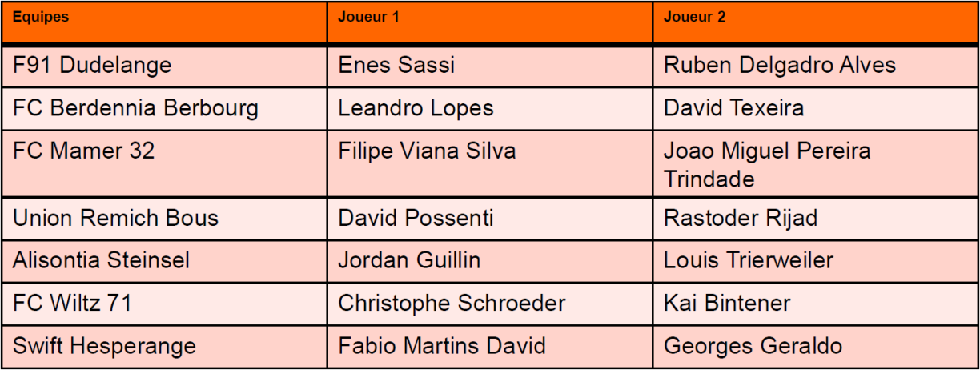Click on Leandro Lopes cell
Image resolution: width=980 pixels, height=370 pixels.
416,108
